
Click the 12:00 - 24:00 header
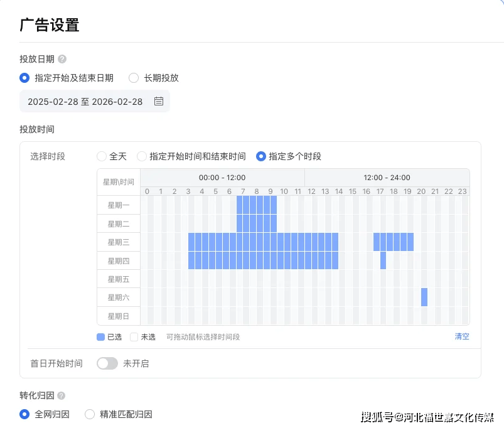[x=387, y=178]
